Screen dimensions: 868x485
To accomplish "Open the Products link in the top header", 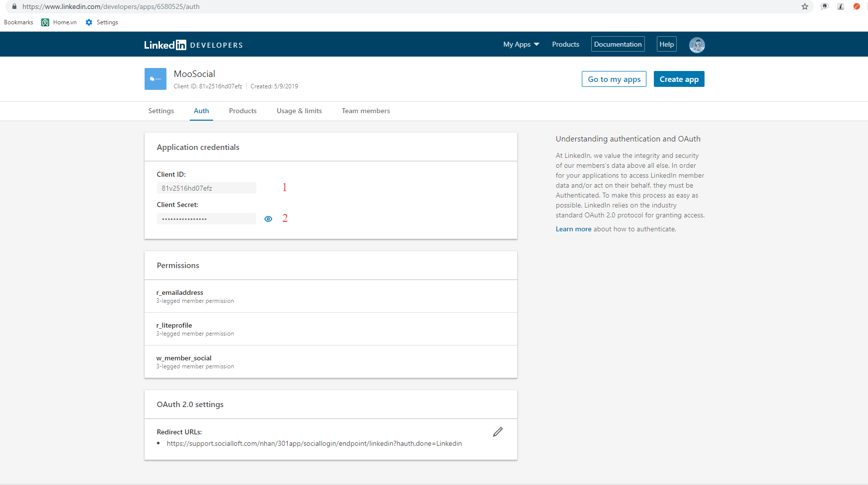I will pos(565,44).
